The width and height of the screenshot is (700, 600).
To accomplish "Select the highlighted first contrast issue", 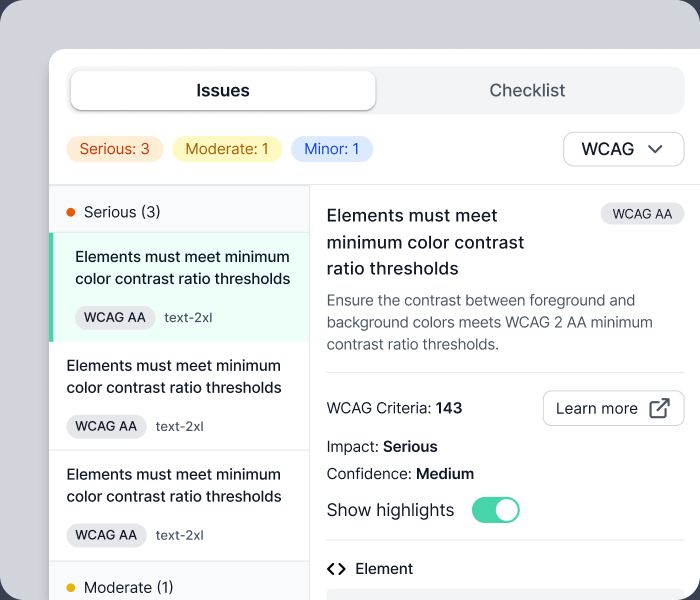I will pyautogui.click(x=179, y=287).
